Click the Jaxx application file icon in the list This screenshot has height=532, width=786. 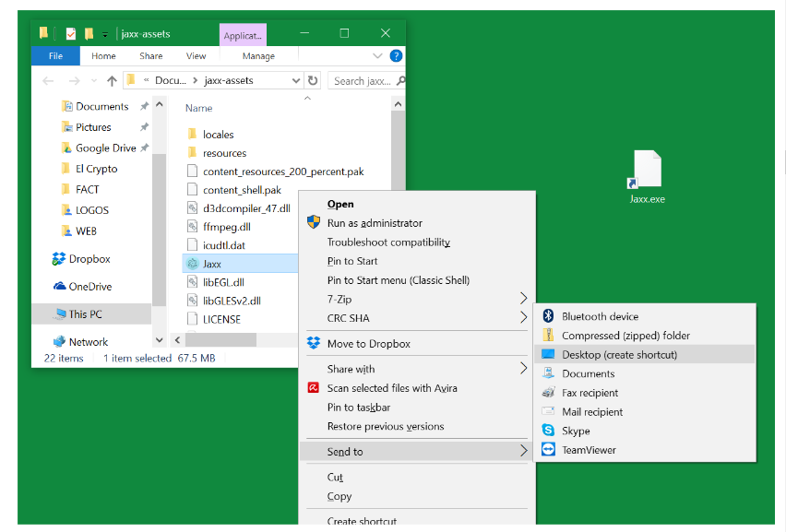click(193, 264)
